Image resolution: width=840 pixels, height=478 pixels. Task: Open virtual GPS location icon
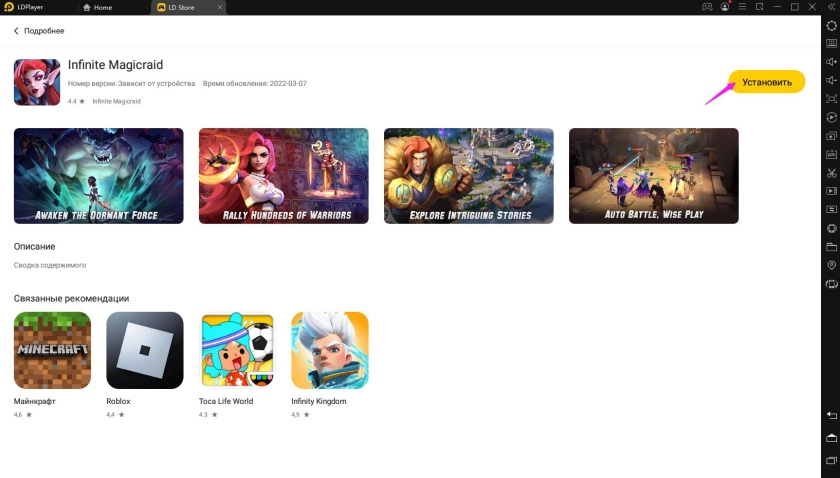[x=831, y=265]
